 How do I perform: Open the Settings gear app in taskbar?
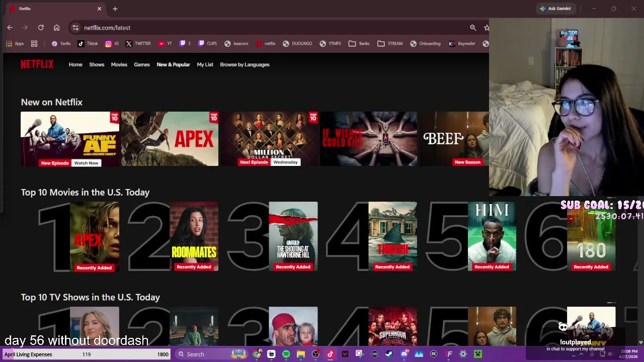click(x=463, y=354)
